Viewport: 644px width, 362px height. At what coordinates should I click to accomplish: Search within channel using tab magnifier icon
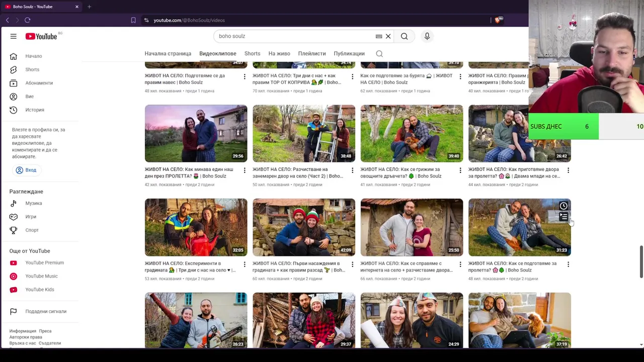[379, 53]
